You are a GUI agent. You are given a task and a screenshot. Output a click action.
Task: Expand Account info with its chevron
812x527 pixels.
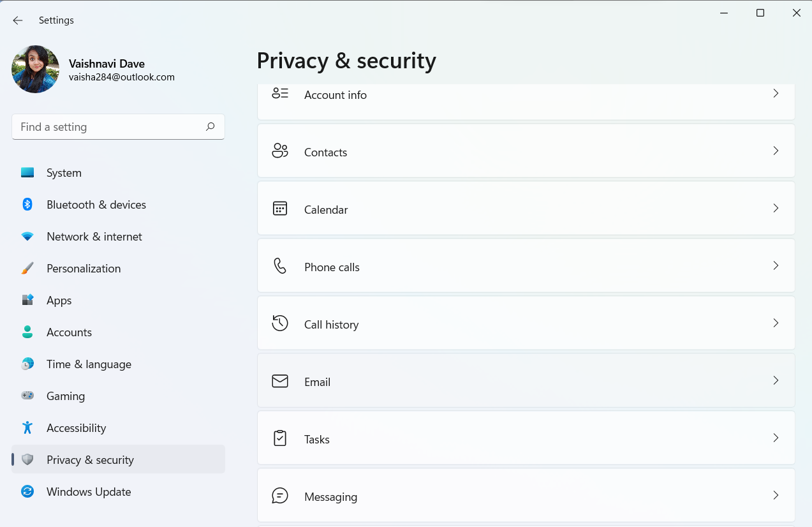tap(776, 94)
